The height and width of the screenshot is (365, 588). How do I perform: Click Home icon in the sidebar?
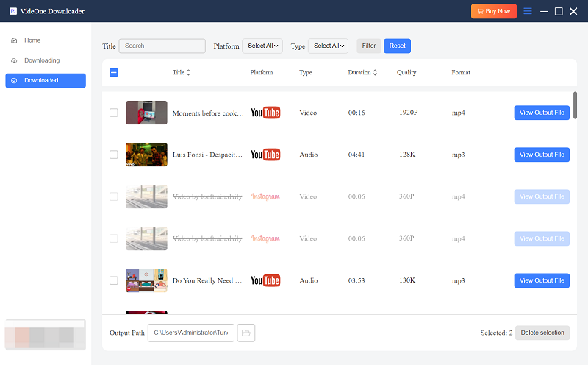[14, 40]
